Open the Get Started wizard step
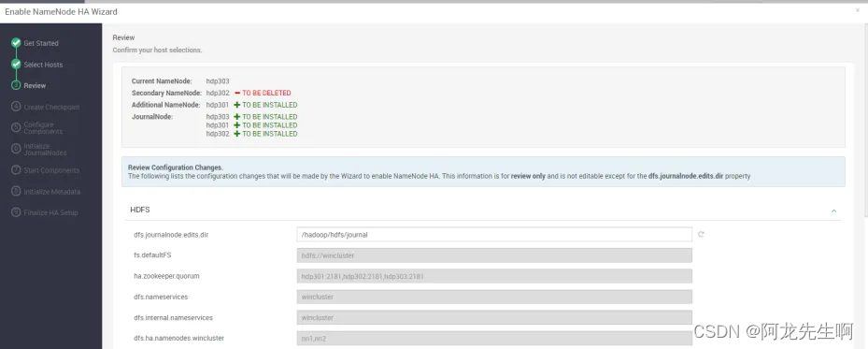Screen dimensions: 868x349 click(x=41, y=43)
